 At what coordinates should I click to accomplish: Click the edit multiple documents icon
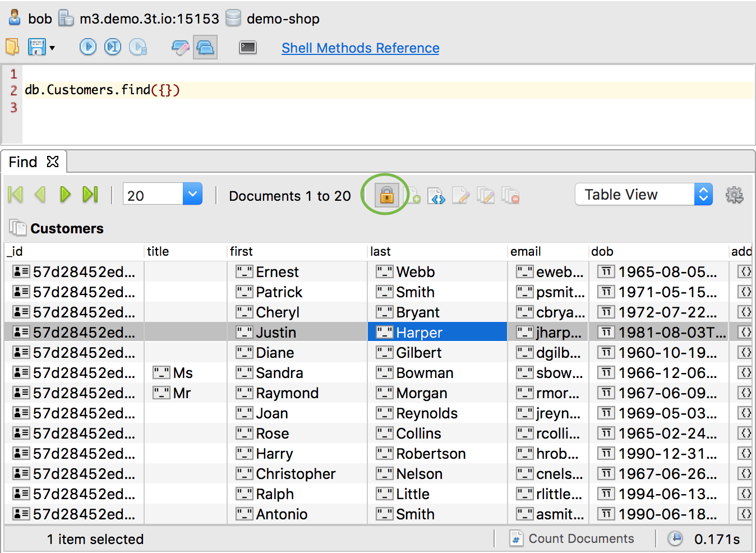486,195
